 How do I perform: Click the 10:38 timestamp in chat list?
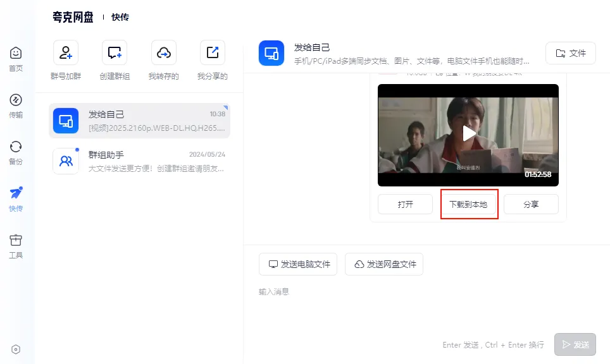point(218,114)
